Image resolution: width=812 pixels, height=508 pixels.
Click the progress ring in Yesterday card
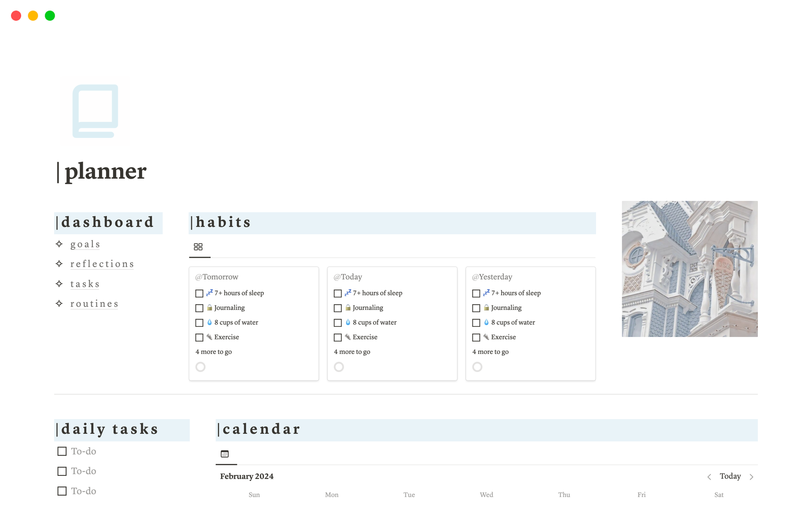(477, 367)
